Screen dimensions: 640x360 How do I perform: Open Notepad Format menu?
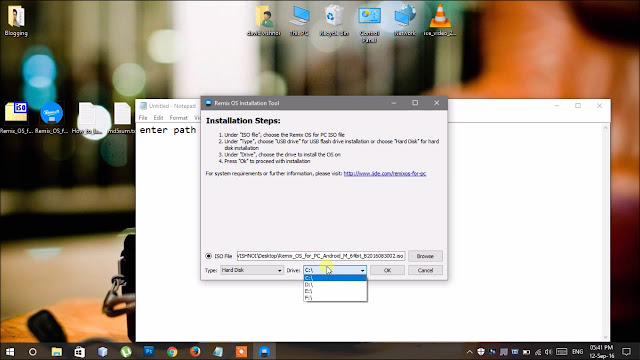click(178, 118)
